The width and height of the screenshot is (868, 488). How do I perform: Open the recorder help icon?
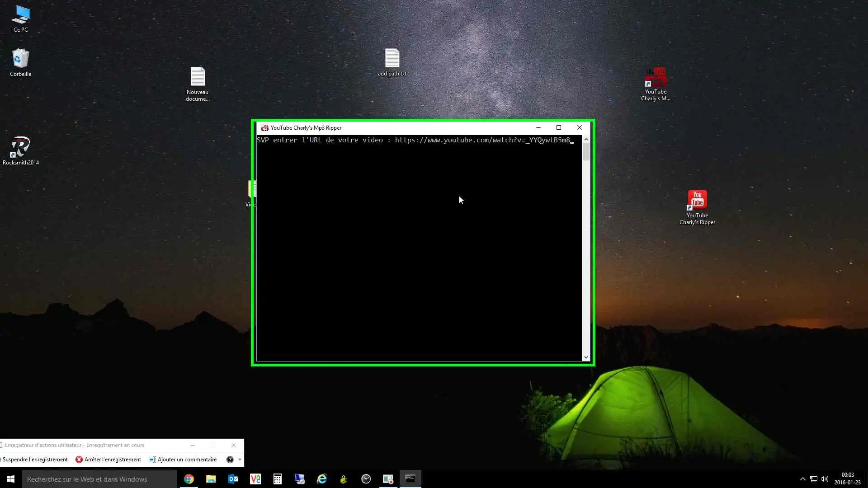(230, 460)
